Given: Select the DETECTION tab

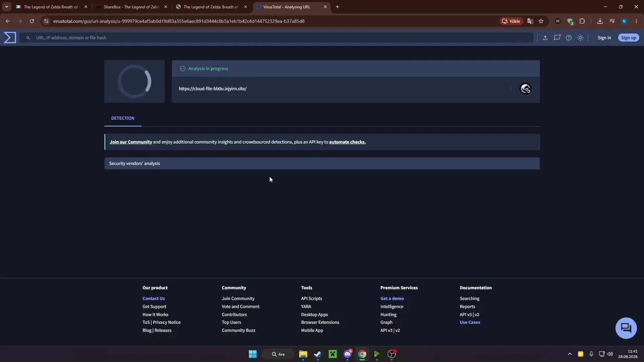Looking at the screenshot, I should pyautogui.click(x=123, y=118).
